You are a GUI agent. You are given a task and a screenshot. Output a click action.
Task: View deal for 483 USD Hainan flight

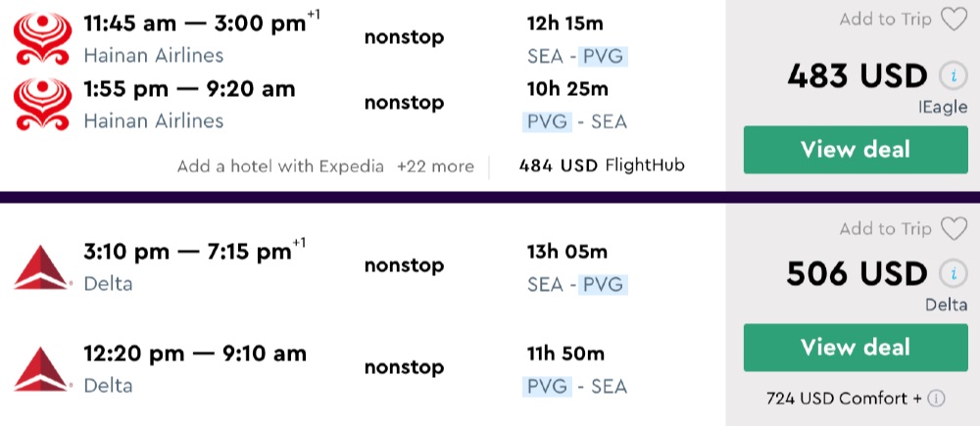[x=856, y=150]
